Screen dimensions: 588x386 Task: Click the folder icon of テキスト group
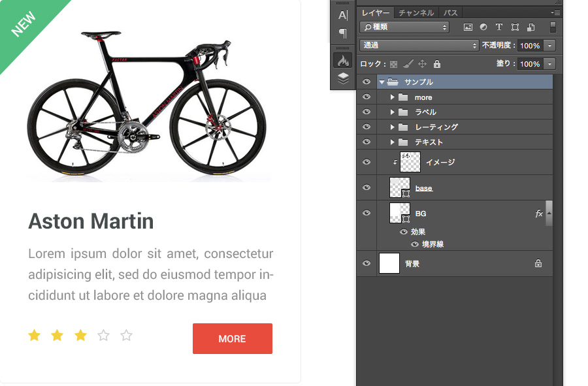[403, 142]
